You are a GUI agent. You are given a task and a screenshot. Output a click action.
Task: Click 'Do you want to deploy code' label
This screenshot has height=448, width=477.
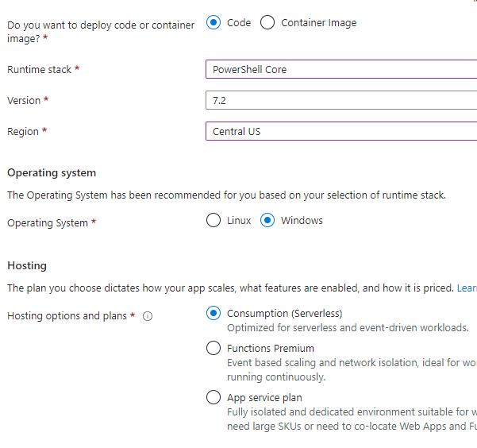101,32
